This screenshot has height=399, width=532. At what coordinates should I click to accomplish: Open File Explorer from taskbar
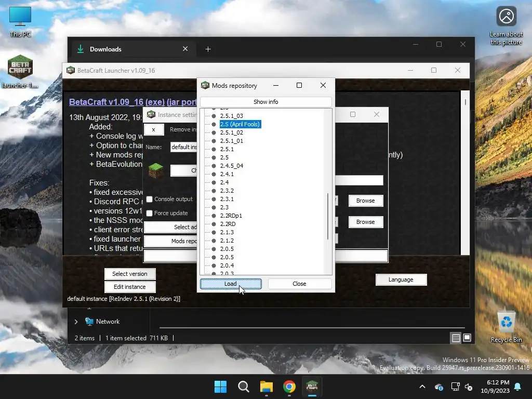267,387
